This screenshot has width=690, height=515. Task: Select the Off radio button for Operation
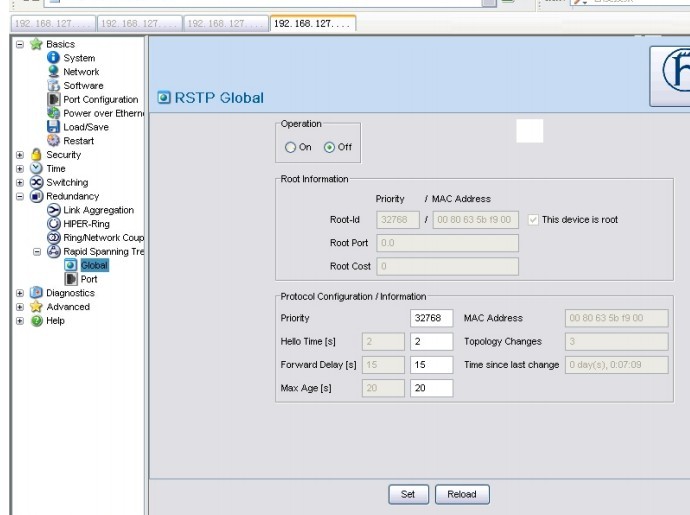pyautogui.click(x=330, y=147)
